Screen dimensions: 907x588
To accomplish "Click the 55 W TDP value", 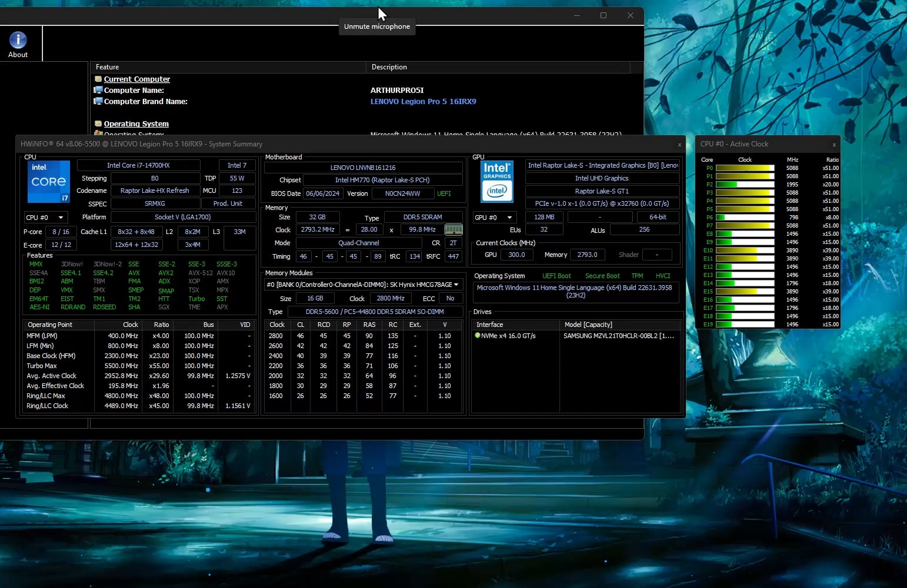I will (x=237, y=178).
